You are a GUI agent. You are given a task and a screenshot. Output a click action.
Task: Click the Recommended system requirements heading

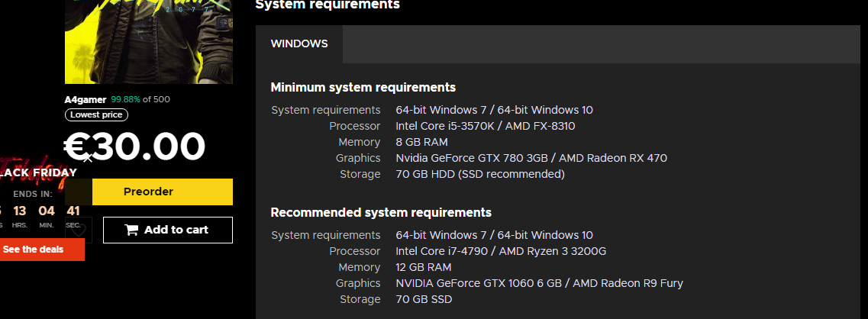tap(381, 212)
